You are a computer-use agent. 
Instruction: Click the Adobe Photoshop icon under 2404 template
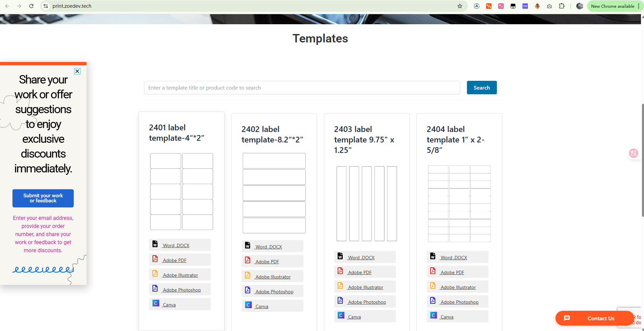coord(433,301)
